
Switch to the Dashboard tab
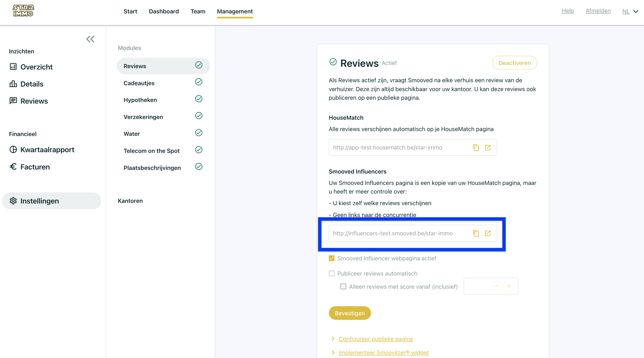[x=164, y=12]
